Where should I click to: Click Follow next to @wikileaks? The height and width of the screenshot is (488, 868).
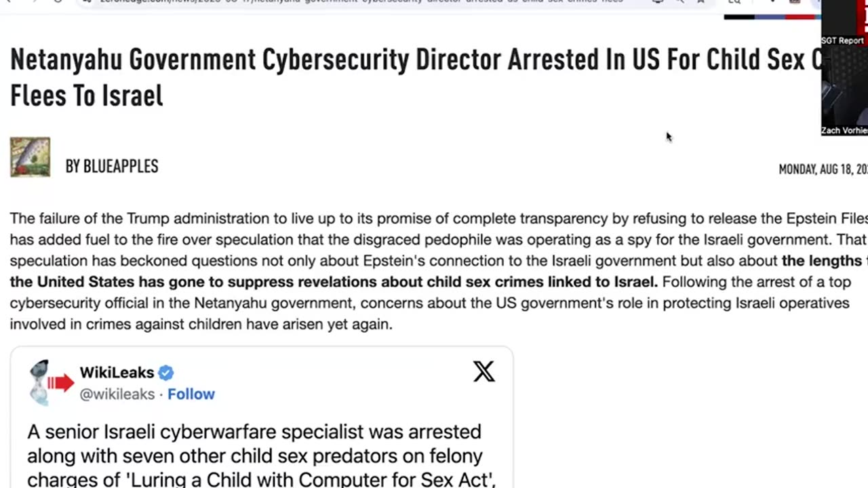191,394
